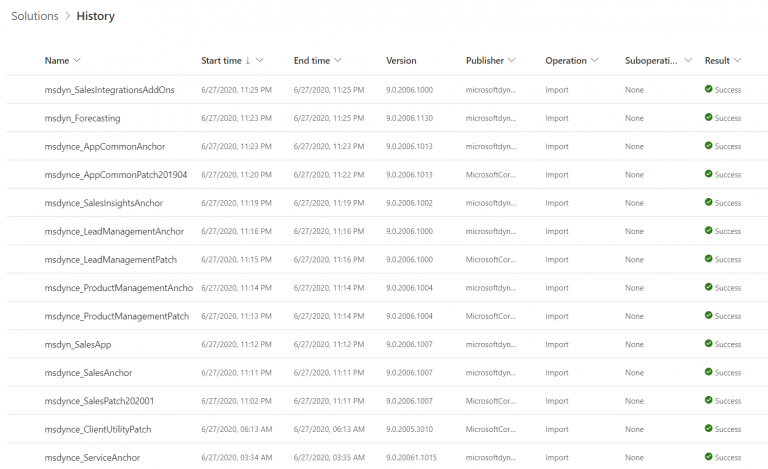The width and height of the screenshot is (768, 469).
Task: Click success checkmark icon for msdynce_SalesAnchor
Action: (x=708, y=372)
